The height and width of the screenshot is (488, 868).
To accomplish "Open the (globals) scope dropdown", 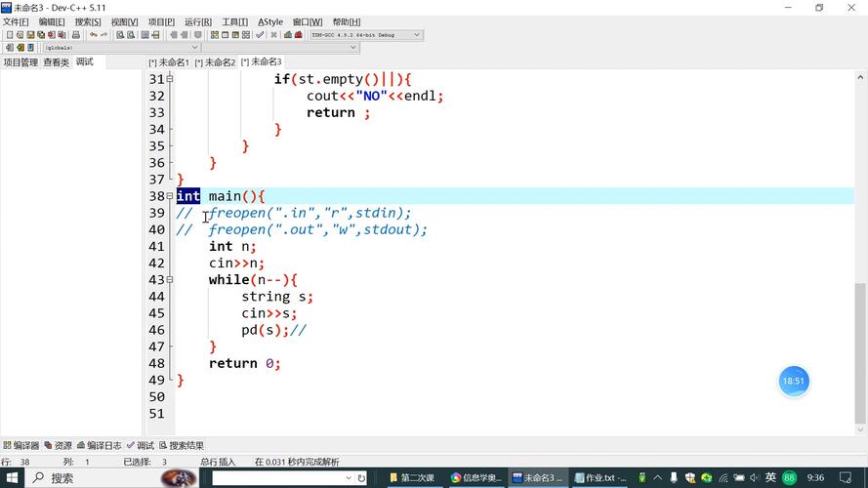I will (194, 48).
